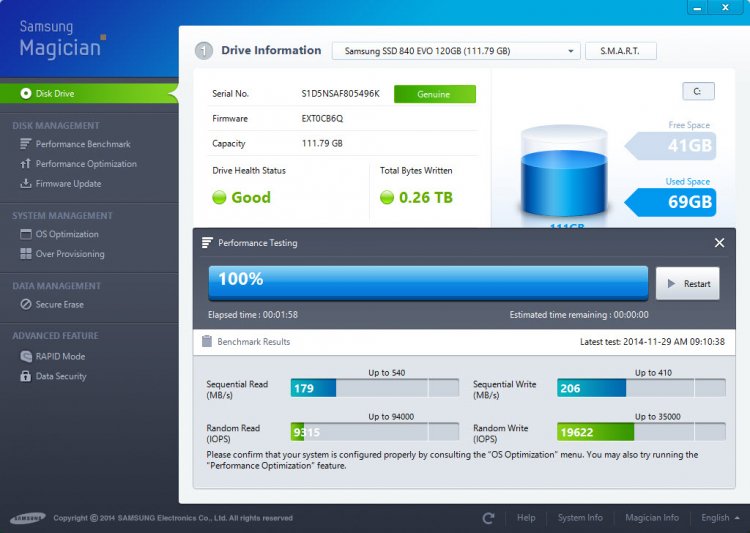Image resolution: width=750 pixels, height=533 pixels.
Task: Open the Samsung SSD 840 EVO drive dropdown
Action: tap(456, 51)
